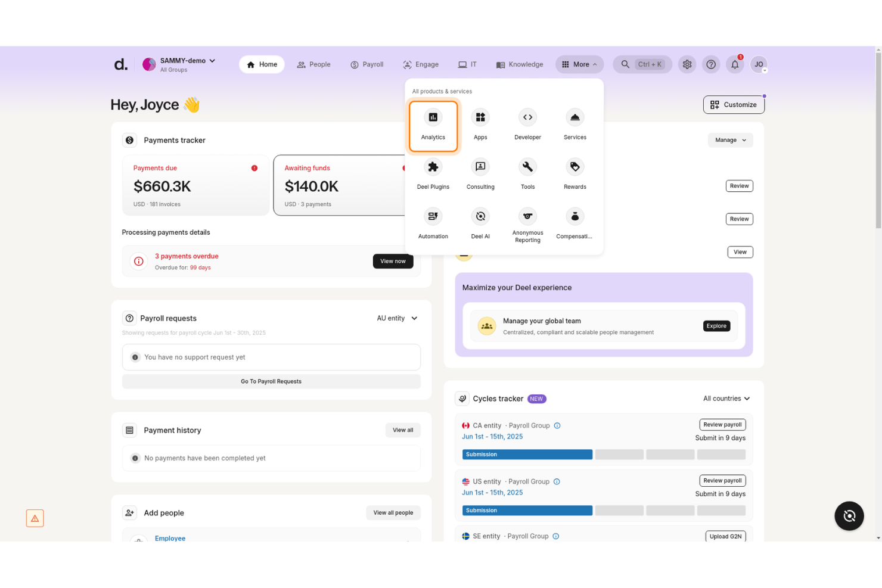Click View all people button
The height and width of the screenshot is (588, 882).
tap(393, 513)
